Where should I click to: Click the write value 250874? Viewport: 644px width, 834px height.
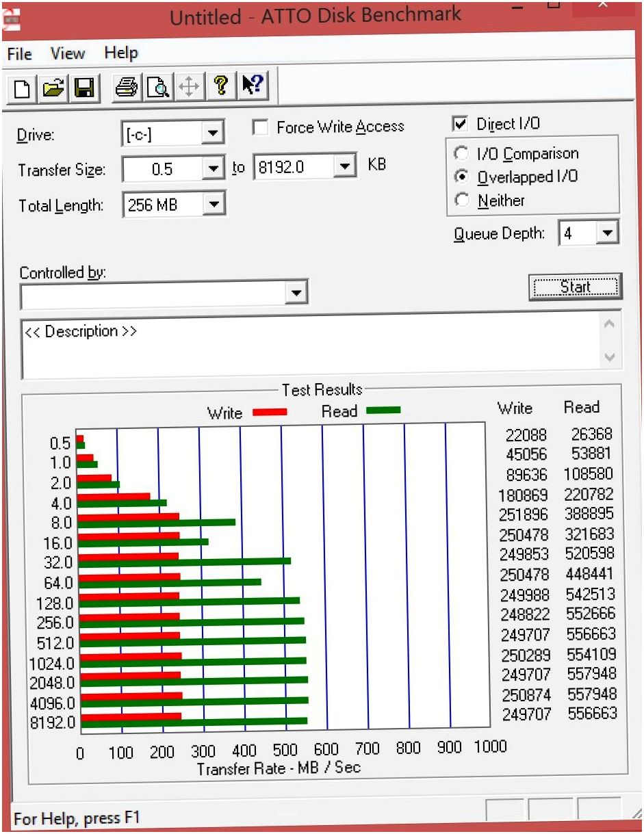click(526, 695)
